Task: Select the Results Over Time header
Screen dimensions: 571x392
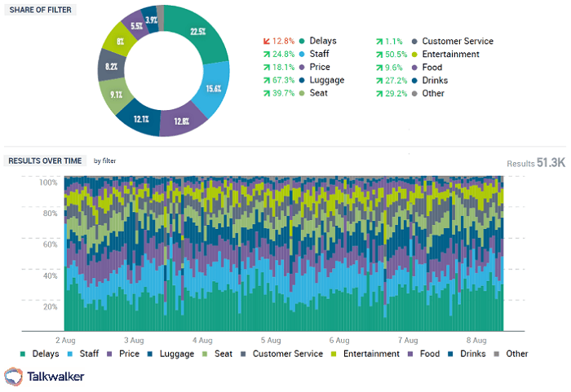Action: coord(46,161)
